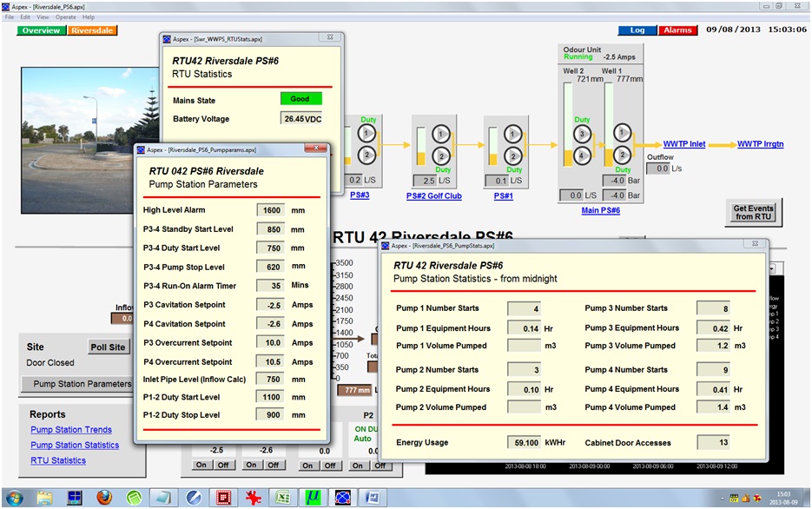Open the RTU Statistics report link
Image resolution: width=812 pixels, height=509 pixels.
coord(58,460)
